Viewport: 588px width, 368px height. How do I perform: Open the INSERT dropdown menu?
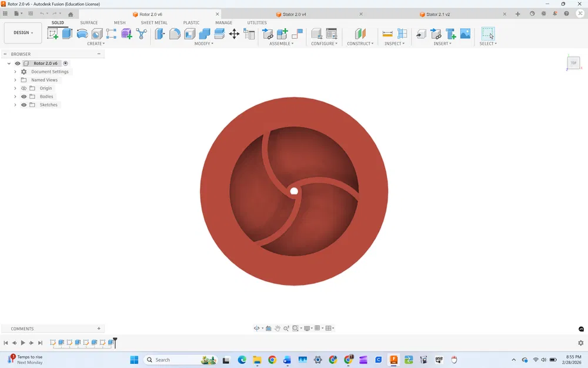point(443,44)
